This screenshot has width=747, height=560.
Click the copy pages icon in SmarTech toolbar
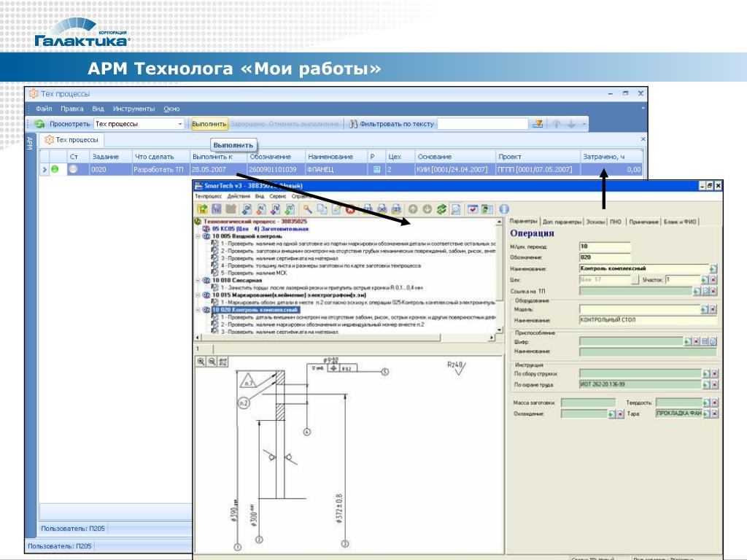coord(322,209)
